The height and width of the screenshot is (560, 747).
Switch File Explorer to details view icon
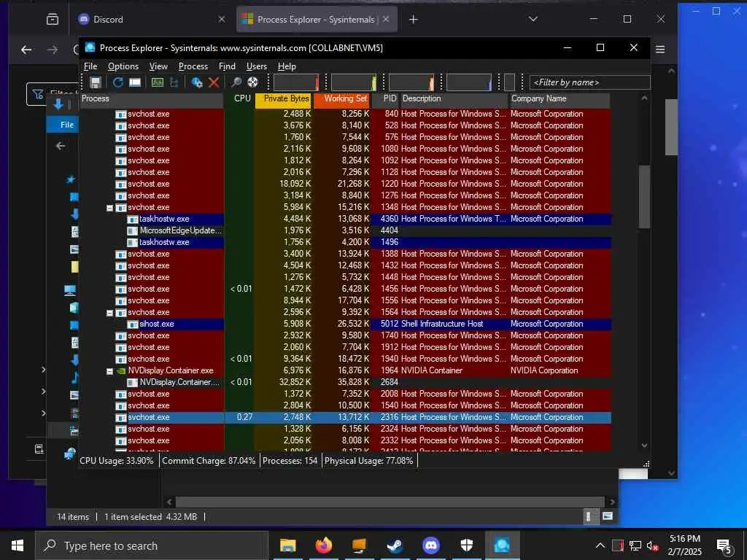click(x=589, y=517)
